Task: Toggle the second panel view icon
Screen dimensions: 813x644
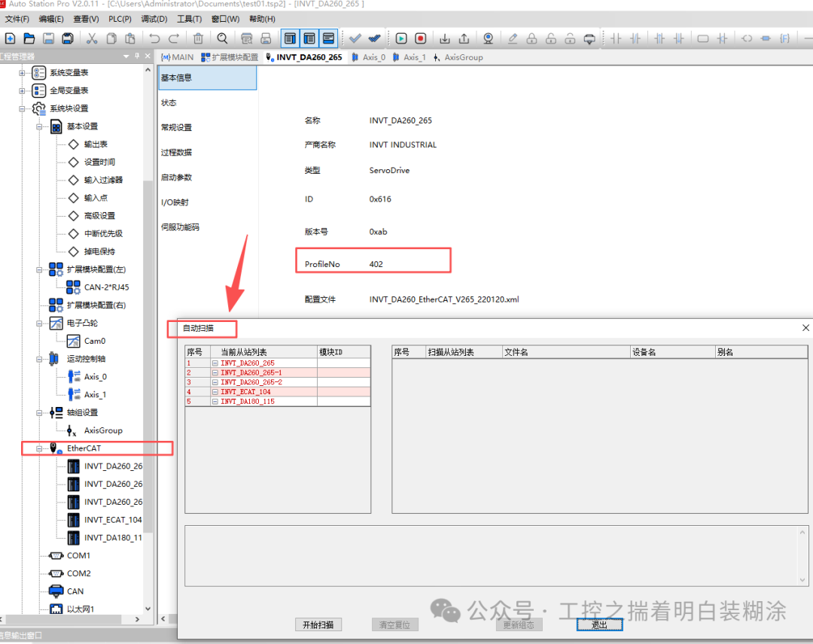Action: pyautogui.click(x=309, y=38)
